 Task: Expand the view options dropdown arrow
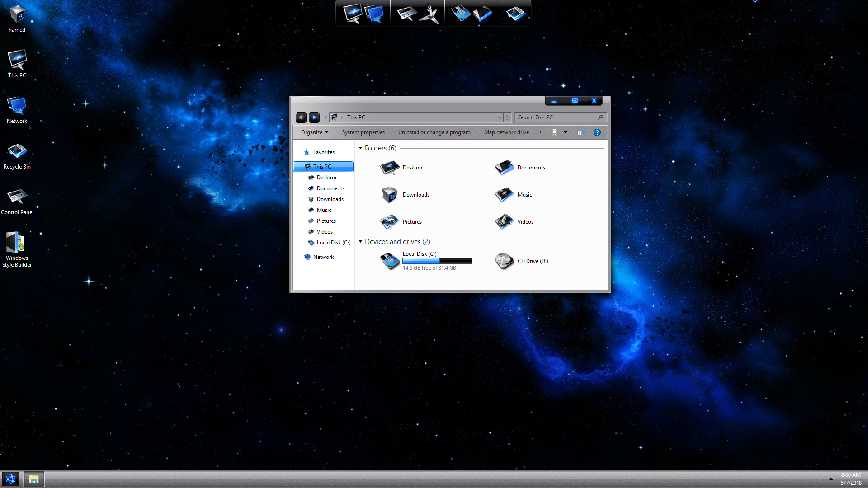566,132
